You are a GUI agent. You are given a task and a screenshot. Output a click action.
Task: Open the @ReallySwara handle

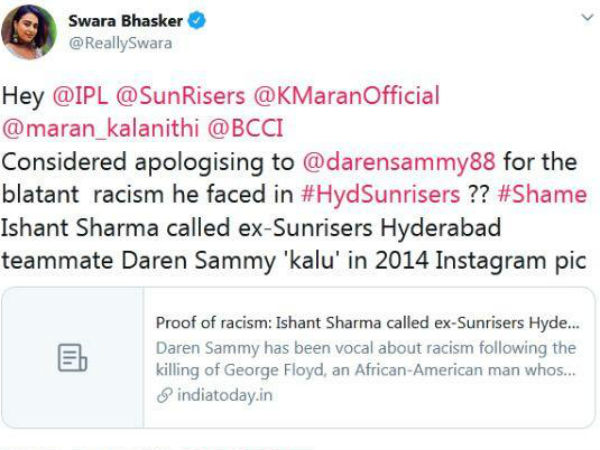pos(120,43)
